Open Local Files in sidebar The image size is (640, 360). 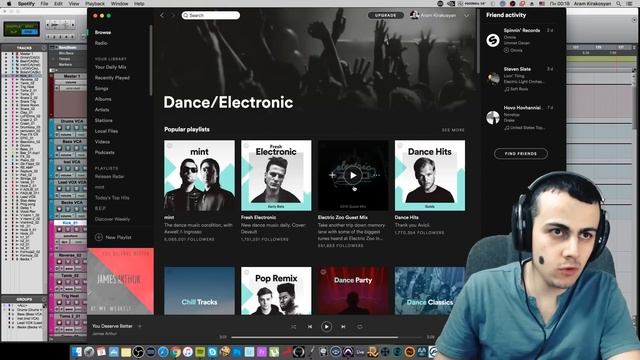(x=107, y=131)
